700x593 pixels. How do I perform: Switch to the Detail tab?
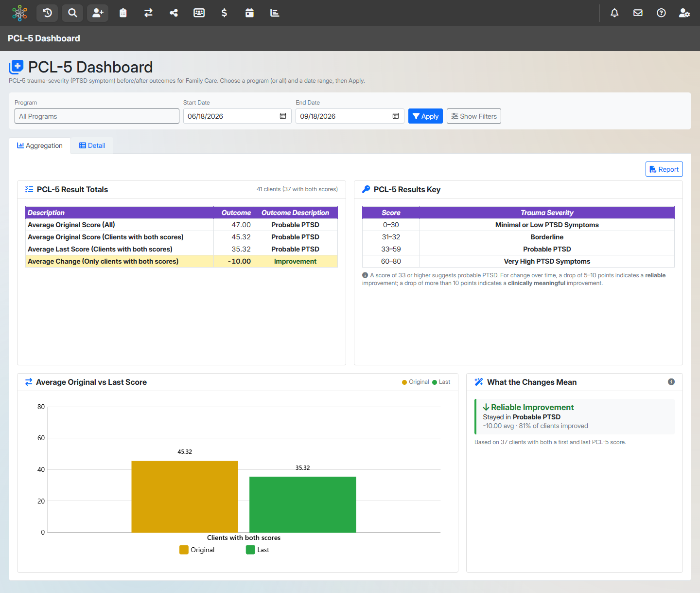pyautogui.click(x=92, y=145)
